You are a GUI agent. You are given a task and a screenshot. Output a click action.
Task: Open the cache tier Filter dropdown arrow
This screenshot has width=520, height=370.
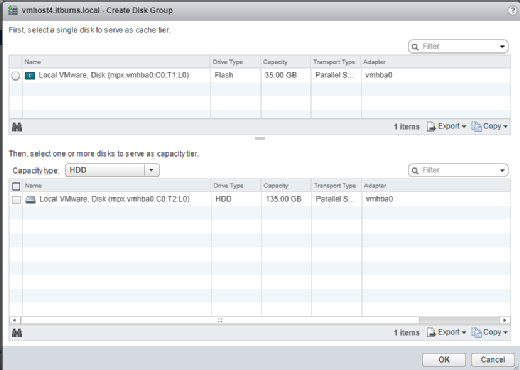502,47
